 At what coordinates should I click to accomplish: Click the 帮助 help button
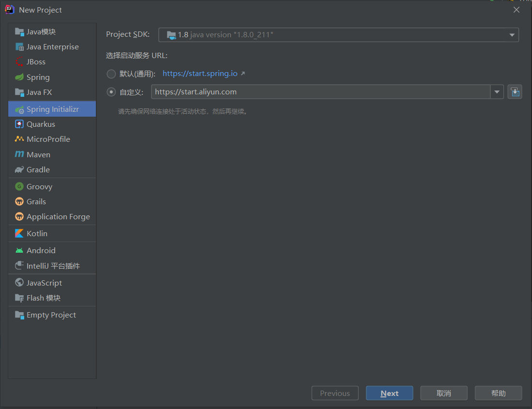[x=499, y=393]
